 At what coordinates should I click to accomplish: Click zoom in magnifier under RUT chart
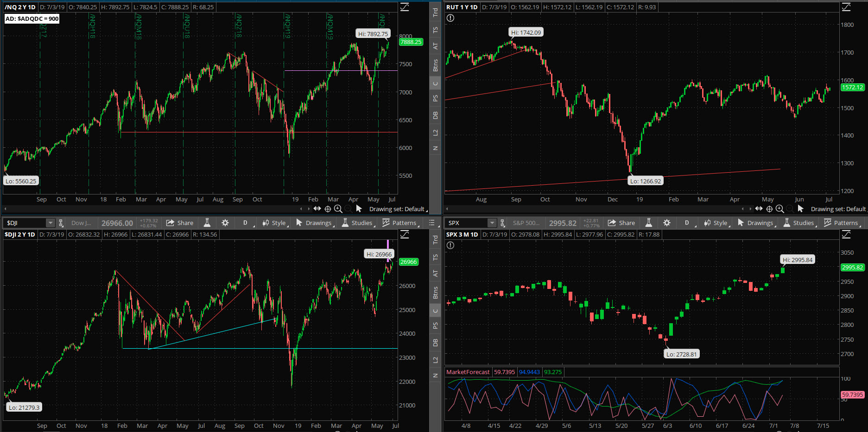click(x=780, y=209)
